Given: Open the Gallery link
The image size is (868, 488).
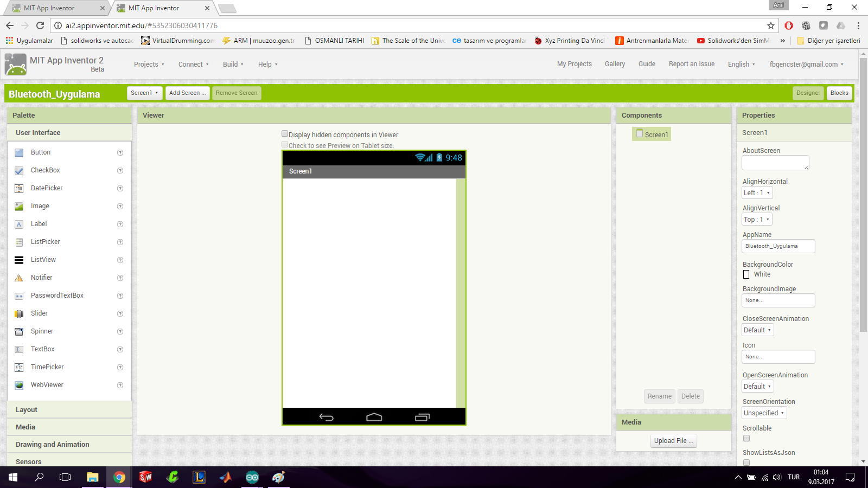Looking at the screenshot, I should pos(615,64).
